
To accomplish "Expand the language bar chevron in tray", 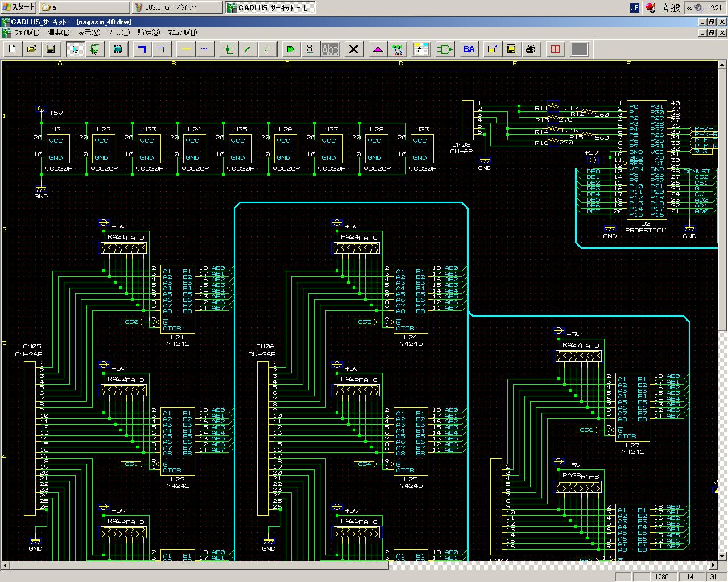I will tap(689, 7).
